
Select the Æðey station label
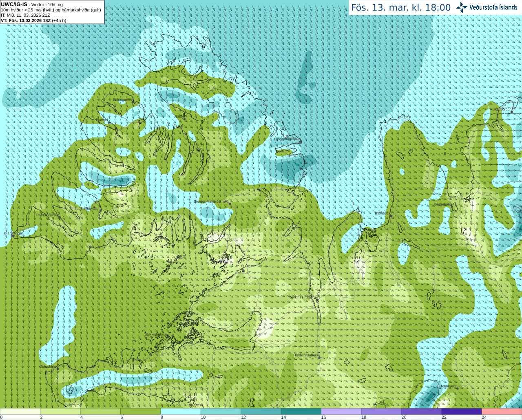(178, 116)
